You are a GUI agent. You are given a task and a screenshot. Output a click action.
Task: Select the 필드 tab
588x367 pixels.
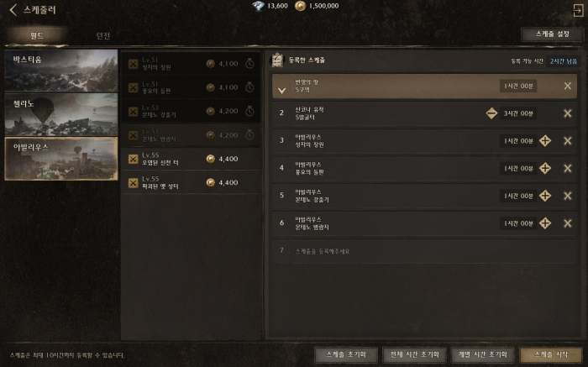37,35
